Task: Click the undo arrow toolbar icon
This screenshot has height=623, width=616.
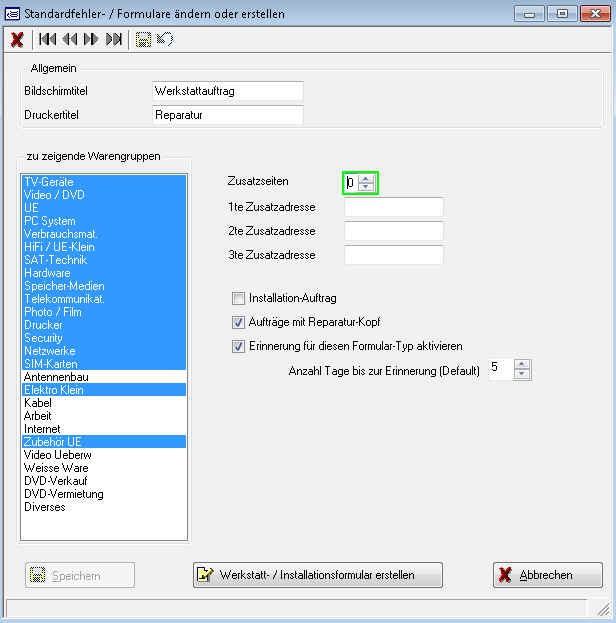Action: click(165, 40)
